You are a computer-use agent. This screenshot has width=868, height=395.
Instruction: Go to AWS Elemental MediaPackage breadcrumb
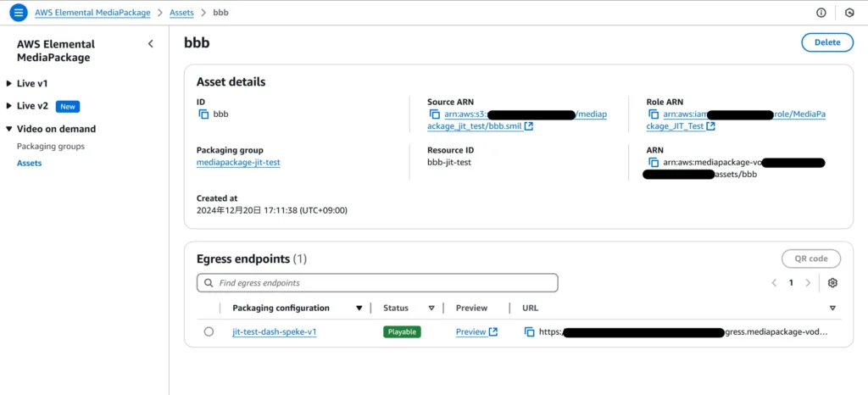pyautogui.click(x=92, y=12)
